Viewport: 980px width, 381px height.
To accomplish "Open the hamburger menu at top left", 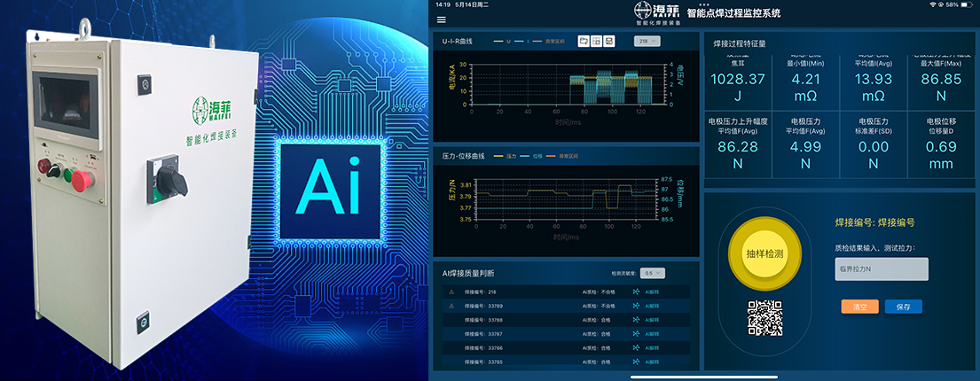I will [441, 19].
